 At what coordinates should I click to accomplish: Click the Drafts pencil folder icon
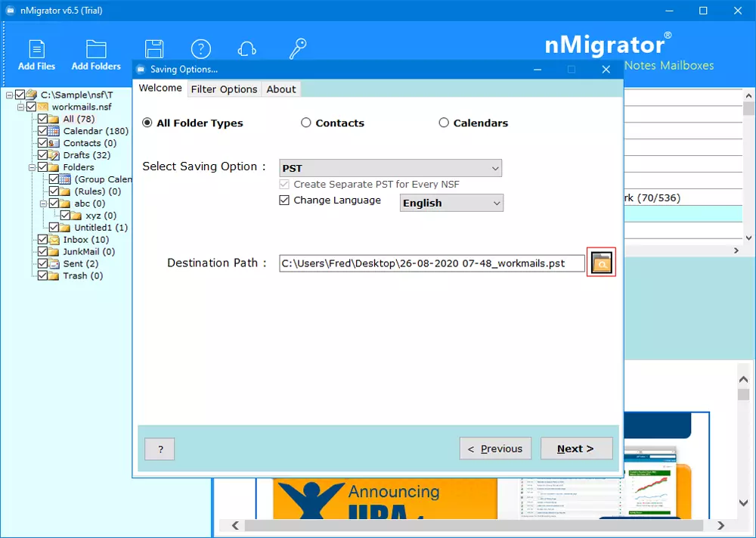click(54, 155)
